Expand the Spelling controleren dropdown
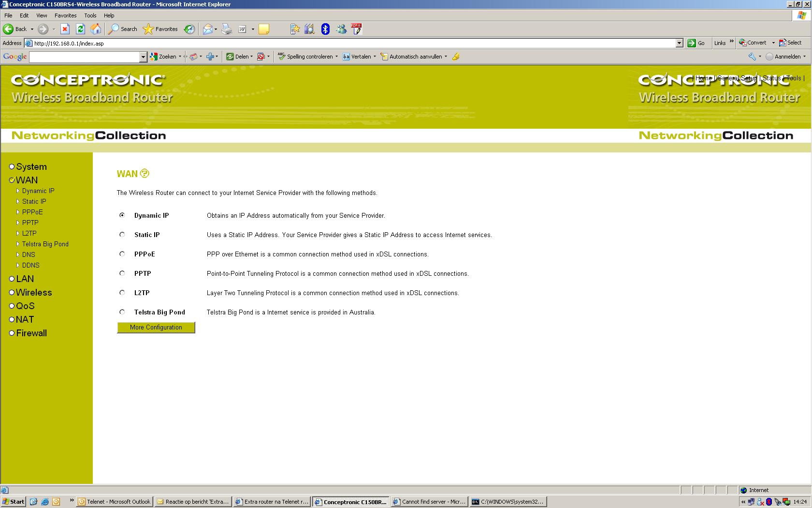 click(336, 57)
